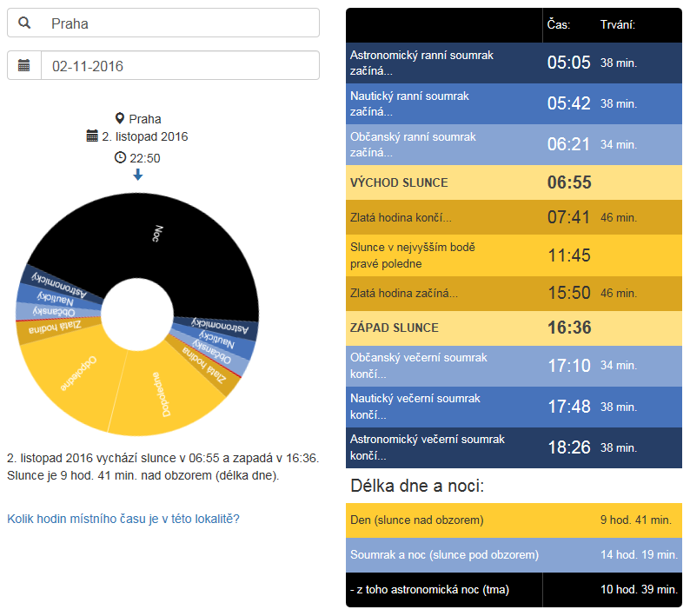
Task: Select the VÝCHOD SLUNCE row
Action: click(x=513, y=182)
